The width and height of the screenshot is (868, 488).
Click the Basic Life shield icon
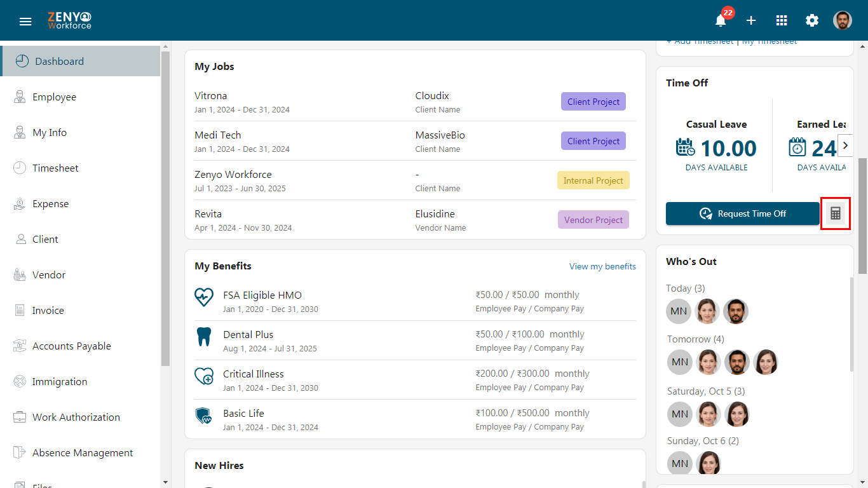pyautogui.click(x=203, y=416)
